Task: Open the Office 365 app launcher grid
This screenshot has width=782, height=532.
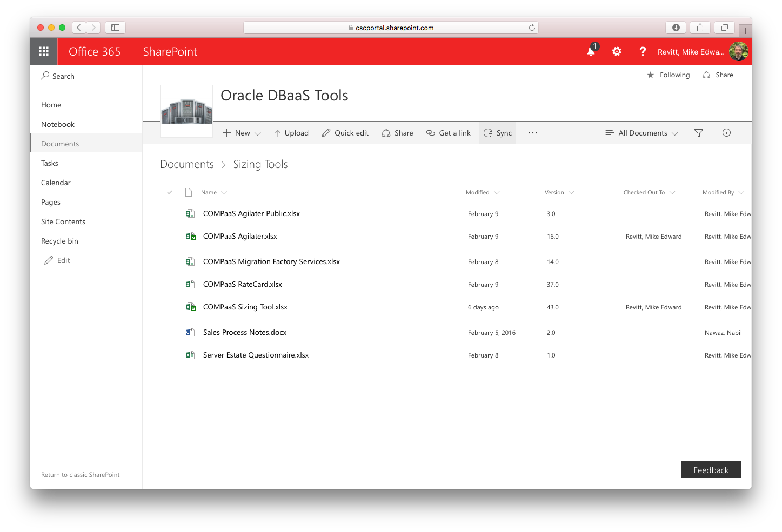Action: click(x=44, y=51)
